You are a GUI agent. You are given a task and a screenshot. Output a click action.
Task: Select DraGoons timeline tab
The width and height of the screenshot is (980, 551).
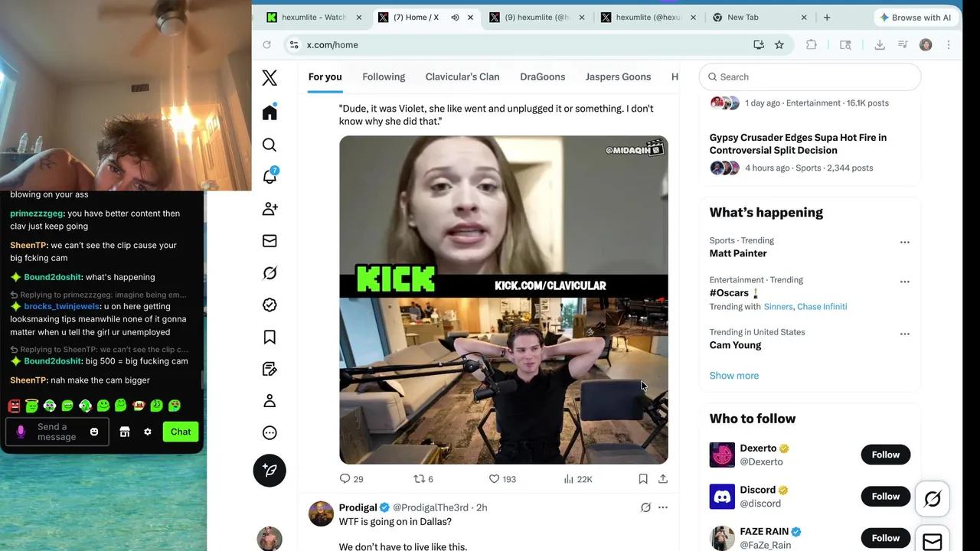542,77
